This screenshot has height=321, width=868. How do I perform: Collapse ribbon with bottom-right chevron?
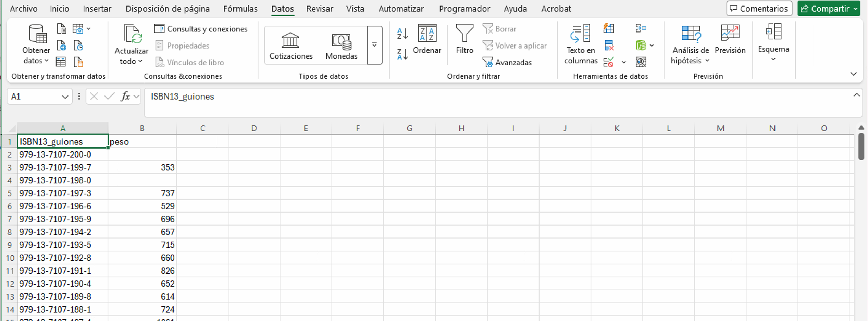click(853, 74)
